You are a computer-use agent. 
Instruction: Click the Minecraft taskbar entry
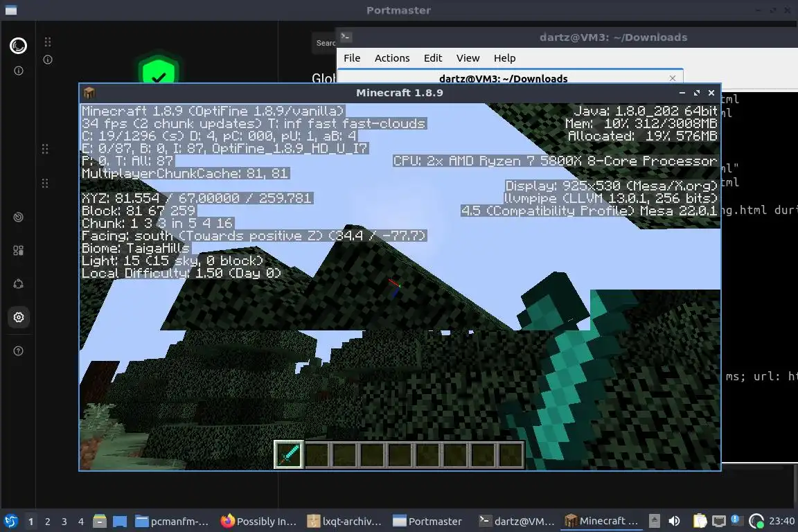[602, 521]
